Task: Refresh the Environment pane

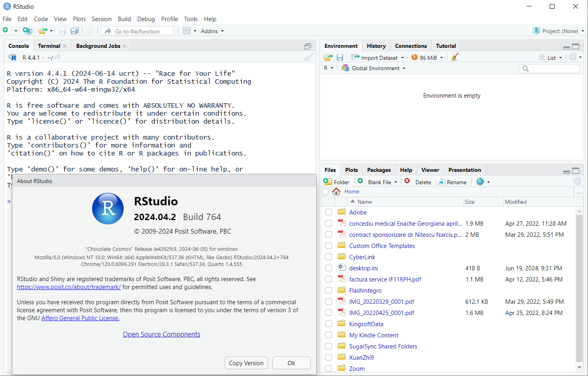Action: 573,57
